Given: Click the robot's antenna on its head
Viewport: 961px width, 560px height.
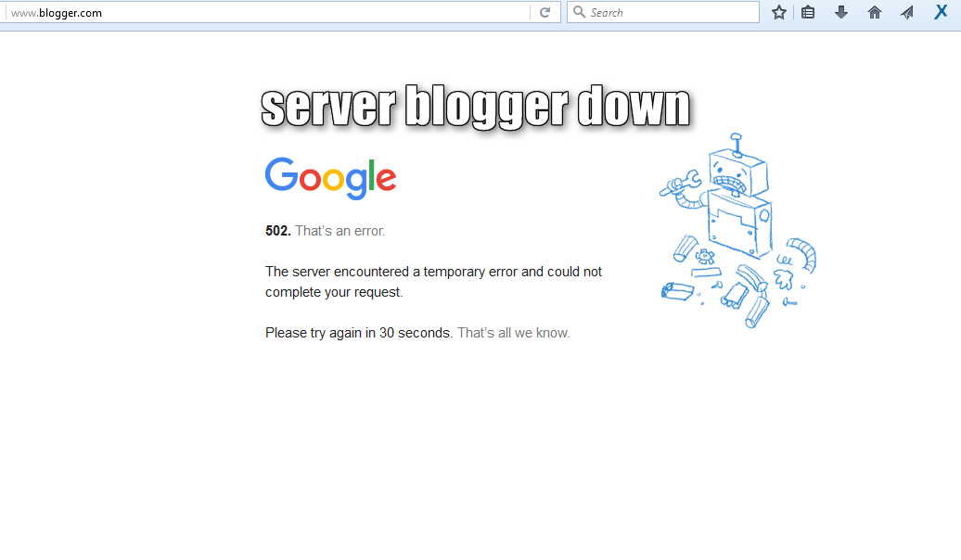Looking at the screenshot, I should pos(737,145).
